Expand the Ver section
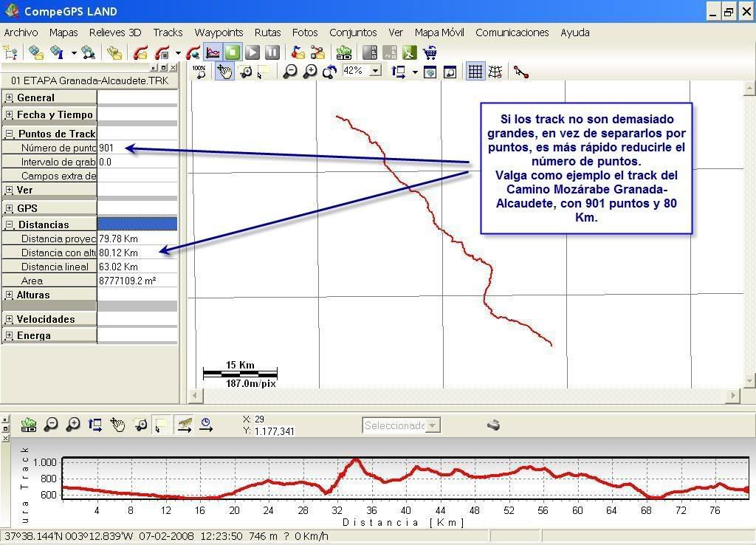The height and width of the screenshot is (545, 756). [x=9, y=190]
